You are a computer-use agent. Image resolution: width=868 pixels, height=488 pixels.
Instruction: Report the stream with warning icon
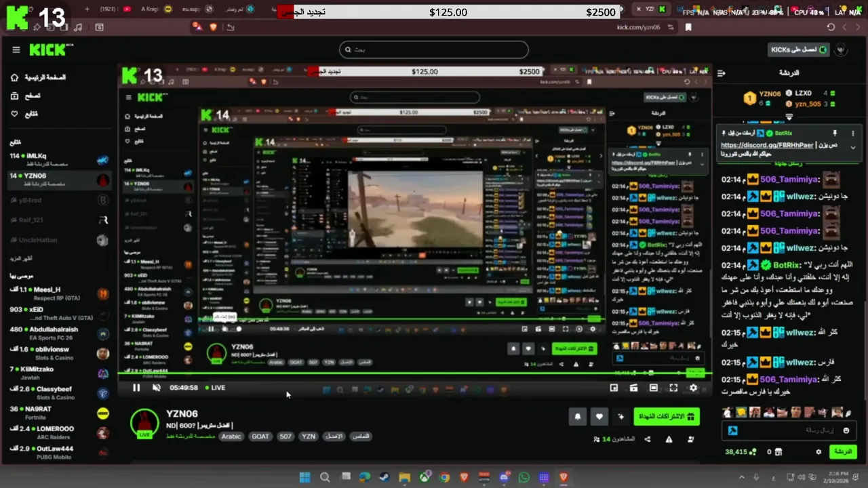(669, 439)
